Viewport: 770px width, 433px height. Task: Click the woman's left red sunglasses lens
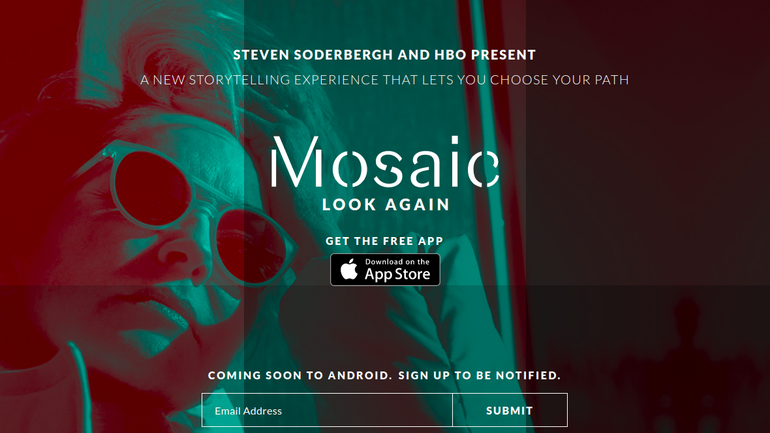[152, 188]
